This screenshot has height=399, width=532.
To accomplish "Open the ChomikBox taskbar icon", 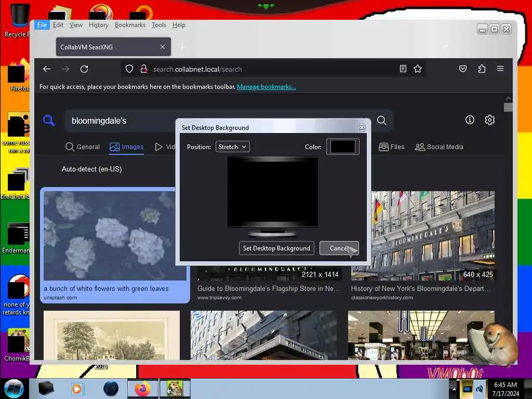I will [175, 389].
